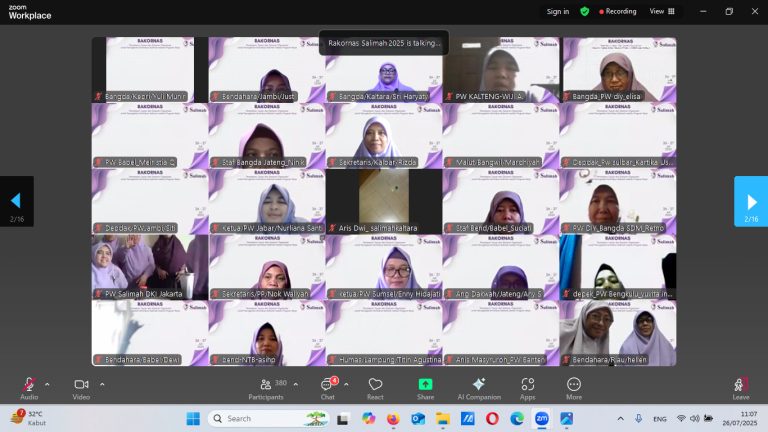Leave the meeting
The image size is (768, 432).
click(x=741, y=389)
